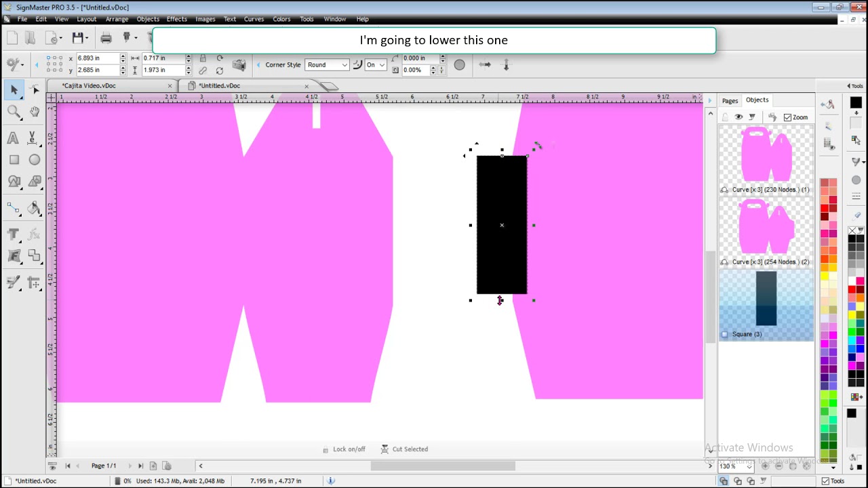
Task: Open the File menu
Action: click(x=22, y=19)
